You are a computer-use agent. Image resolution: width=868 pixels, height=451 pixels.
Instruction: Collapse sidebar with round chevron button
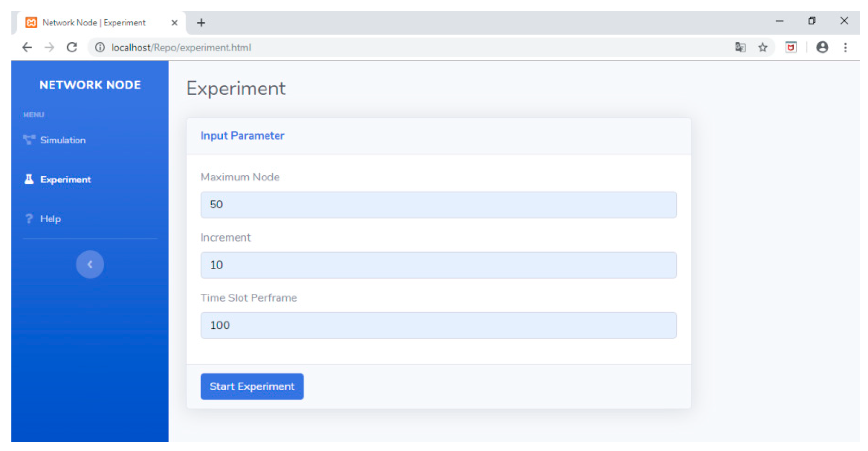point(90,264)
